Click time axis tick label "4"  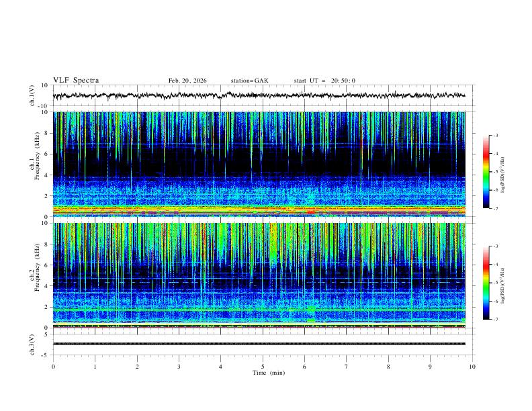pyautogui.click(x=220, y=367)
